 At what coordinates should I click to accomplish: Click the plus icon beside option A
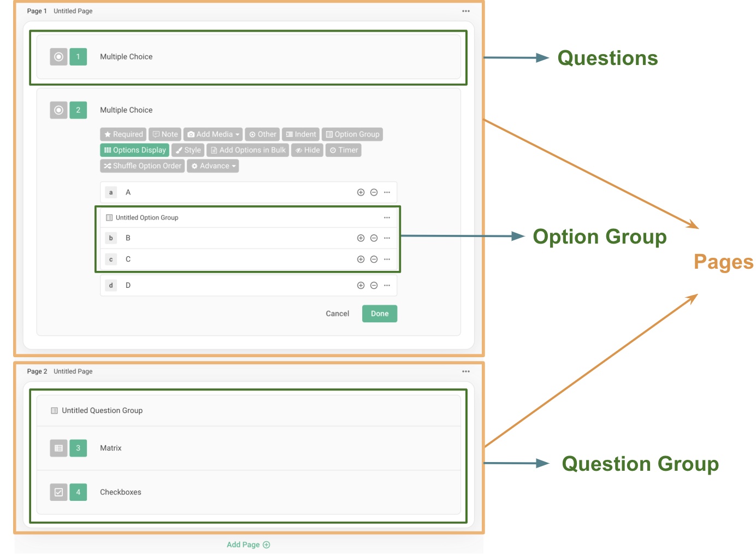tap(361, 192)
